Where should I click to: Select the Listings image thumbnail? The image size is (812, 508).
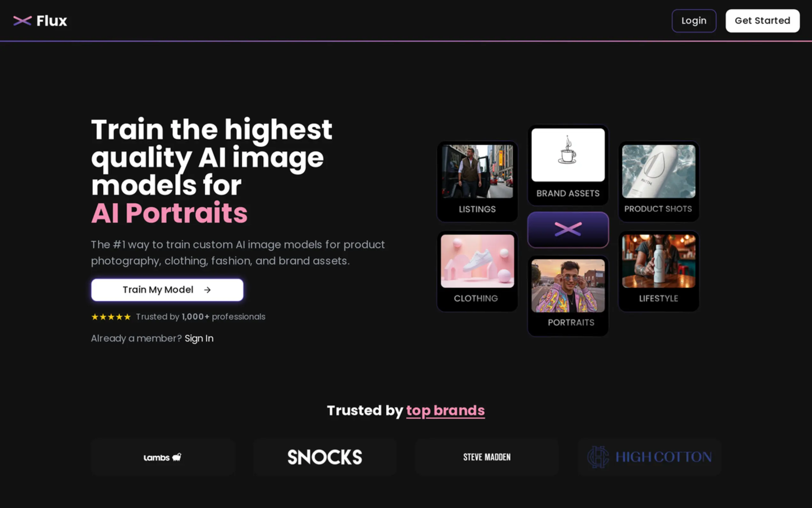[477, 171]
